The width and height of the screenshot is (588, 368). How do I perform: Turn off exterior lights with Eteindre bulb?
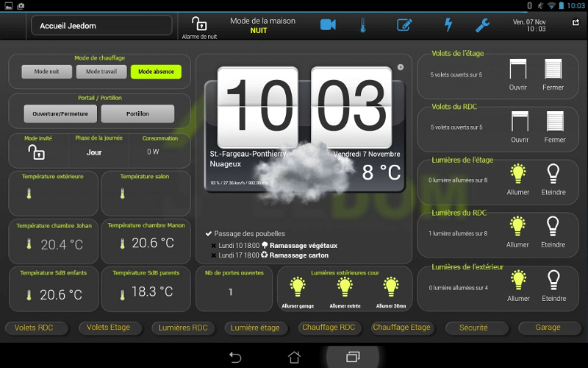click(553, 280)
